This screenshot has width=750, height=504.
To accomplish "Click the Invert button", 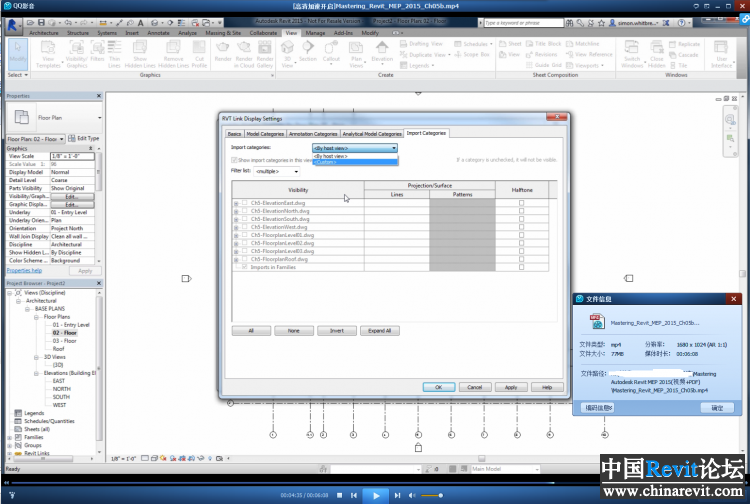I will click(337, 331).
